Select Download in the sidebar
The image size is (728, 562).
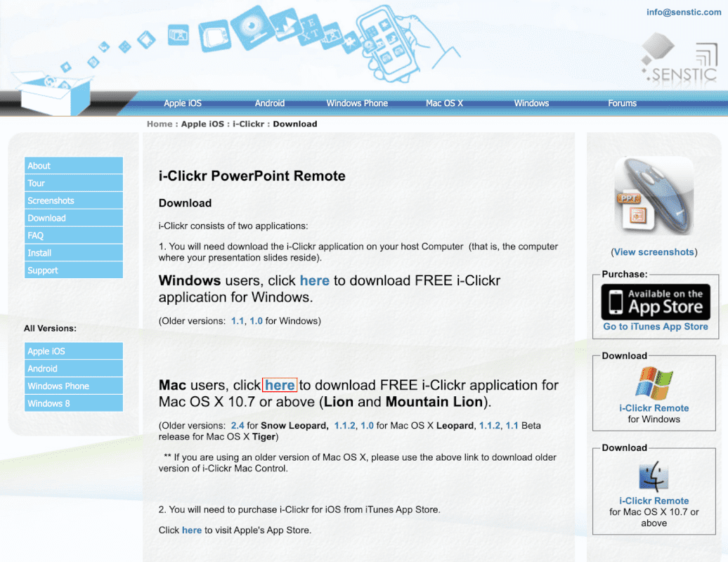(73, 218)
